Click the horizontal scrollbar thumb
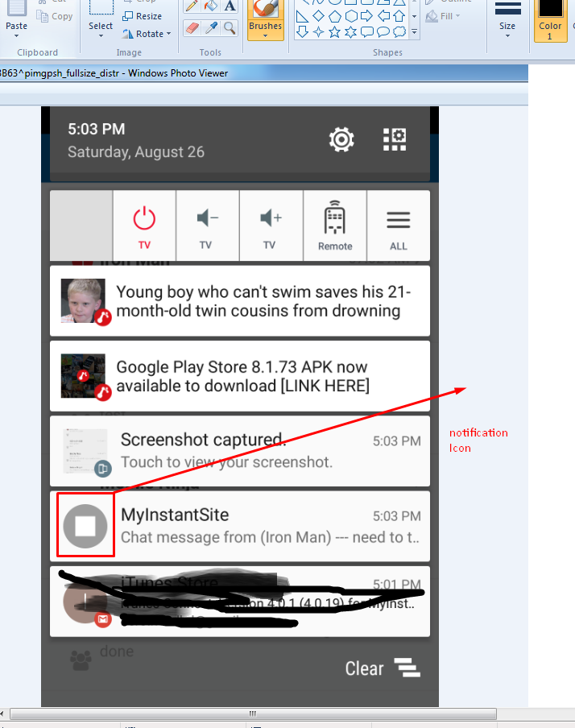Image resolution: width=575 pixels, height=728 pixels. (253, 714)
